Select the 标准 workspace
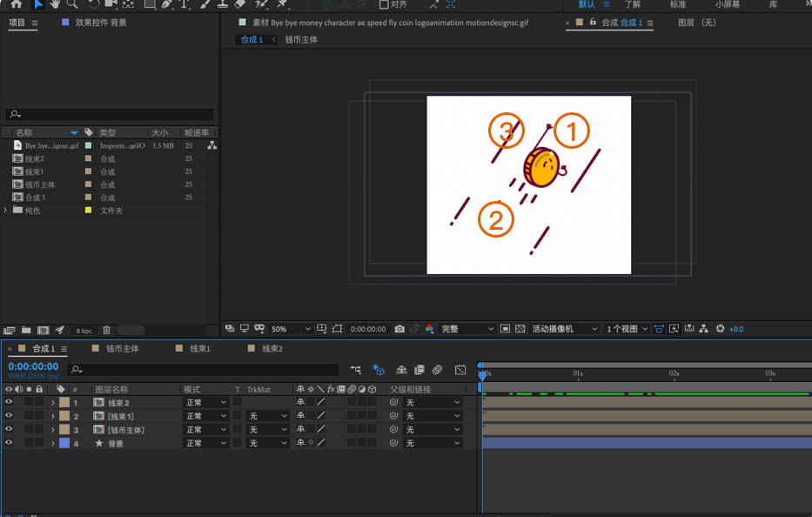Image resolution: width=812 pixels, height=517 pixels. (x=678, y=4)
